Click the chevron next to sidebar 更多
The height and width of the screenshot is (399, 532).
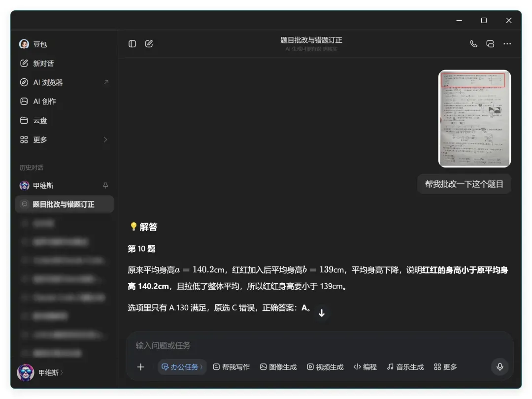point(105,139)
